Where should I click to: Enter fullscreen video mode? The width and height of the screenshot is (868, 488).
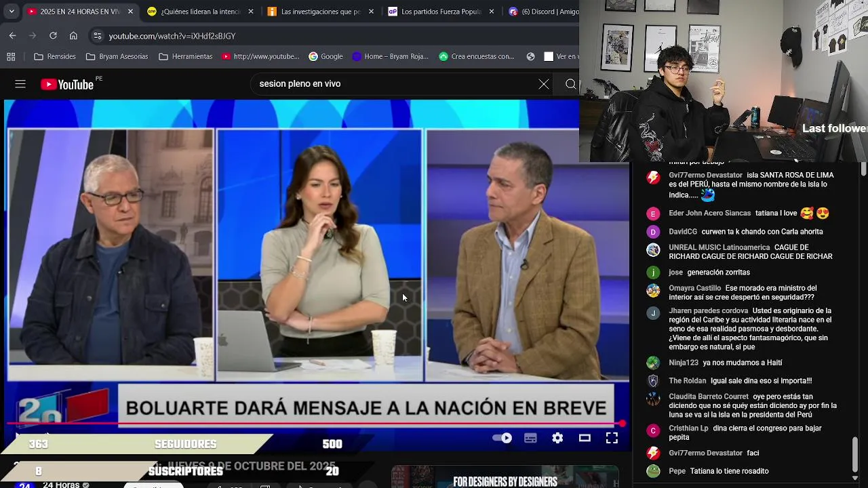coord(612,438)
